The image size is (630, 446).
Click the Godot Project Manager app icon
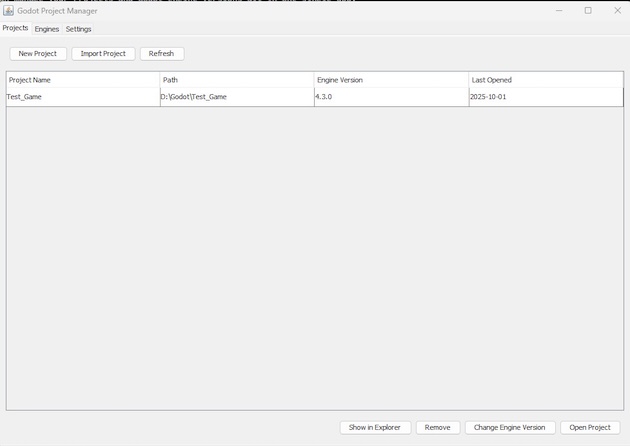[8, 10]
